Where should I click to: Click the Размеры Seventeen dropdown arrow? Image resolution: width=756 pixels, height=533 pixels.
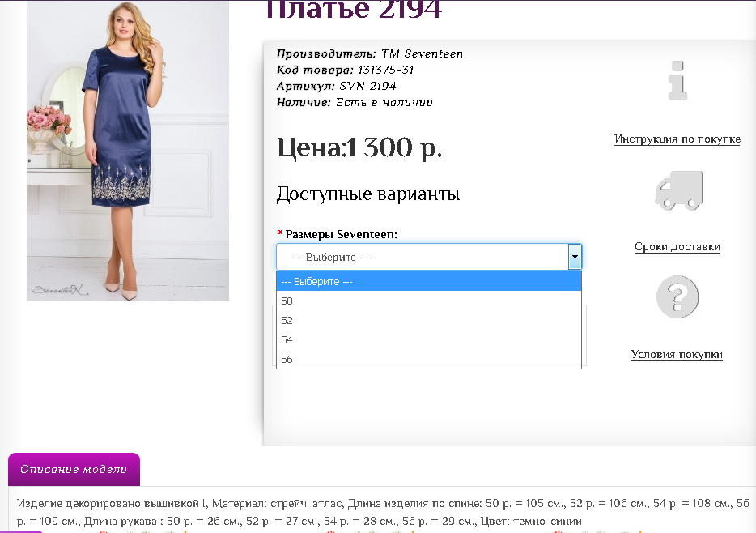pos(575,256)
